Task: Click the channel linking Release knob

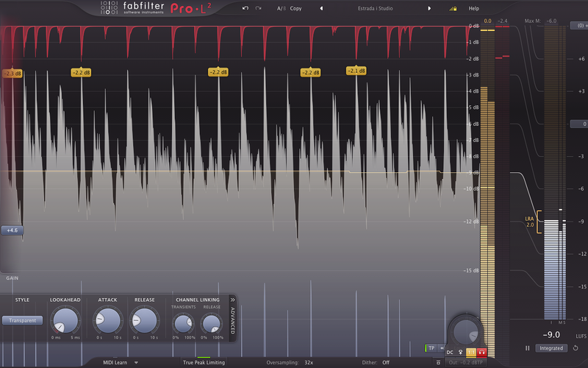Action: point(212,323)
